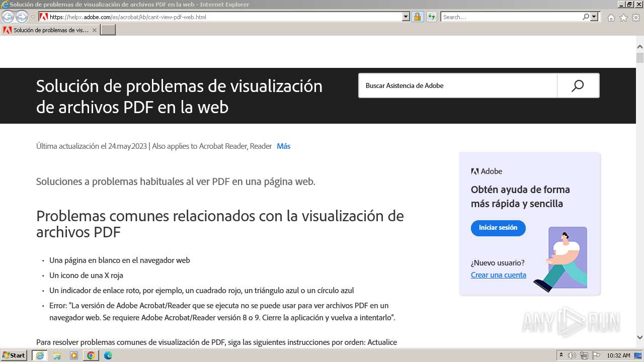Screen dimensions: 644x362
Task: Open a new blank tab
Action: click(x=108, y=30)
